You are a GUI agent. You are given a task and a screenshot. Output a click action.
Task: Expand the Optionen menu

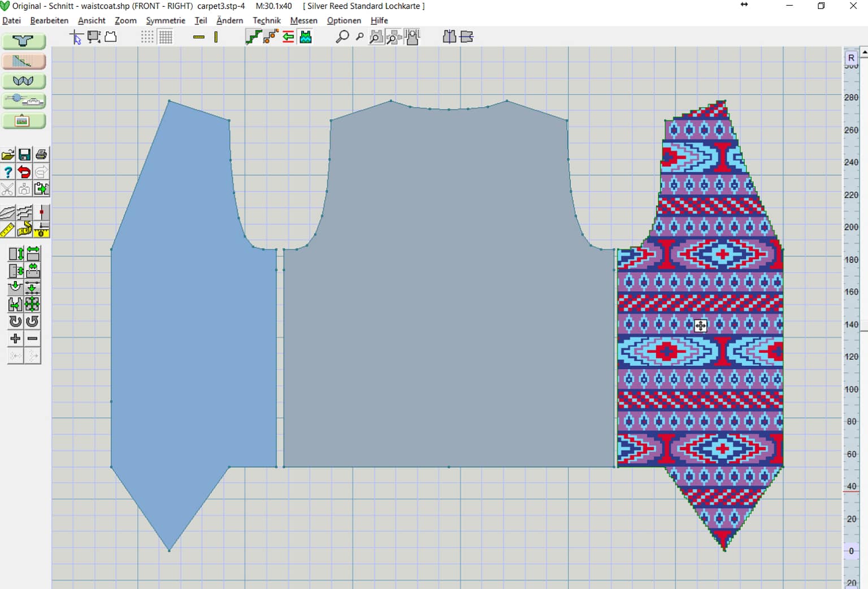pyautogui.click(x=344, y=20)
